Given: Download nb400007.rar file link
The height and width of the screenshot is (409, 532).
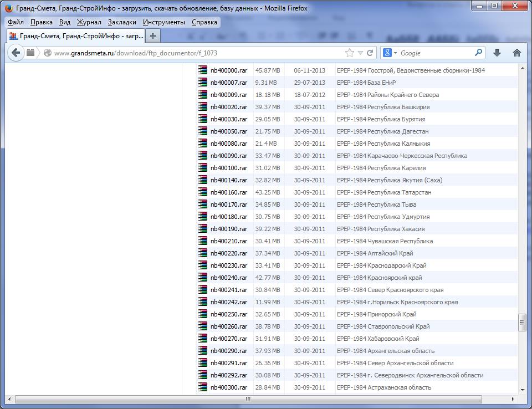Looking at the screenshot, I should point(229,83).
